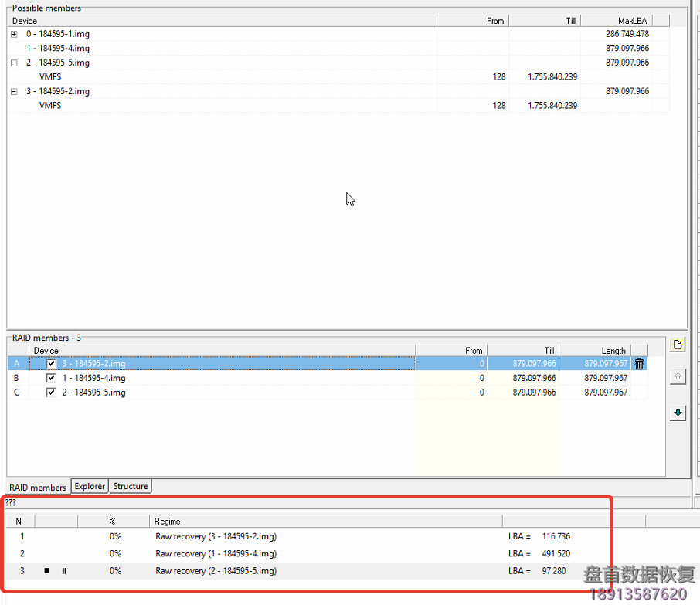This screenshot has width=700, height=605.
Task: Select the cursor location in the workspace
Action: tap(350, 199)
